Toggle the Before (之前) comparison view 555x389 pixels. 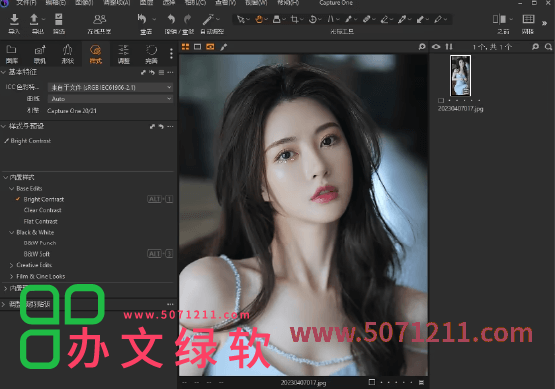(x=499, y=19)
